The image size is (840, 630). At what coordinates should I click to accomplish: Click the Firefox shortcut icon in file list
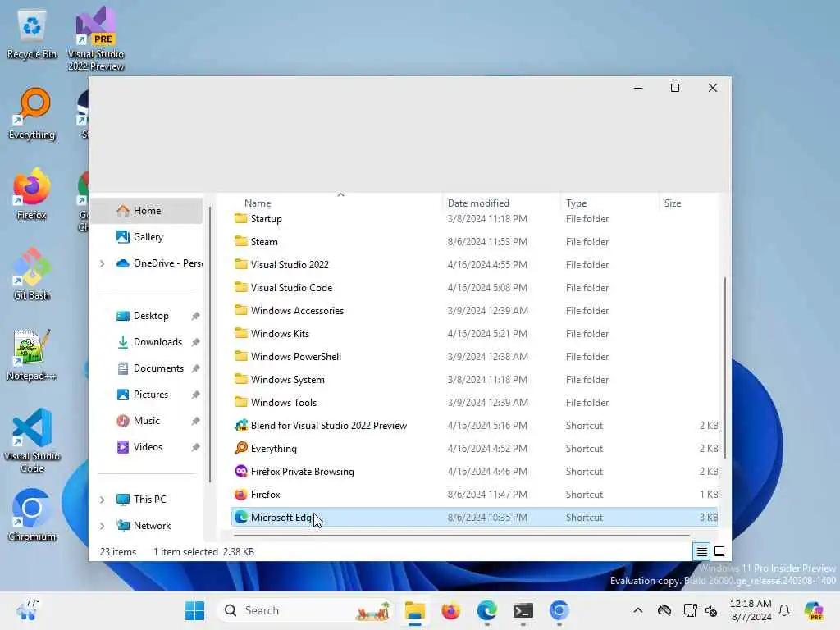point(241,495)
